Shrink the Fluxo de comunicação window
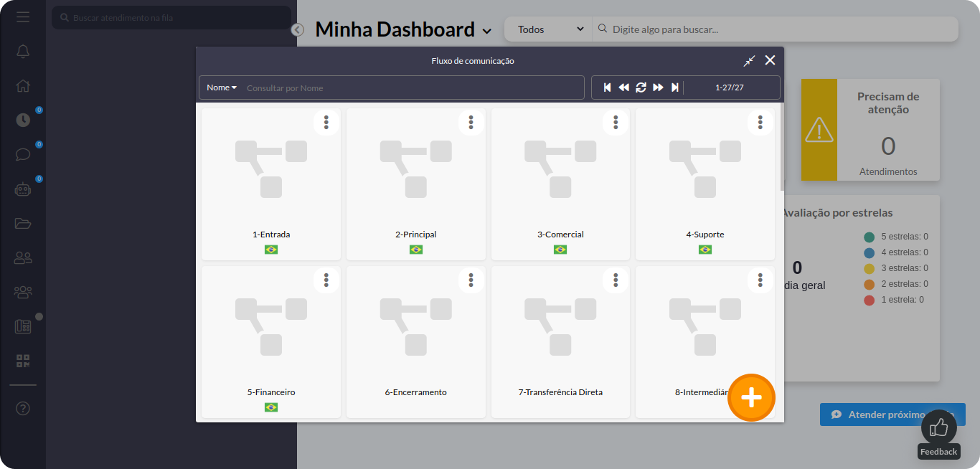The image size is (980, 469). tap(749, 61)
